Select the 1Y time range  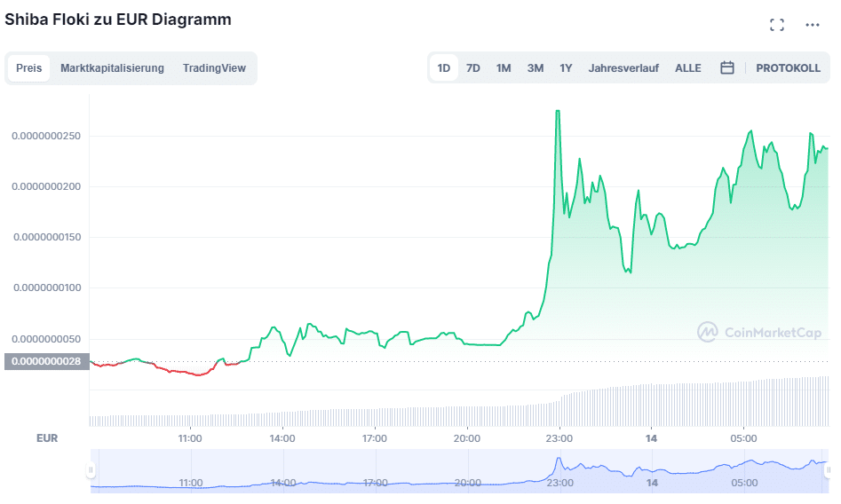(566, 68)
